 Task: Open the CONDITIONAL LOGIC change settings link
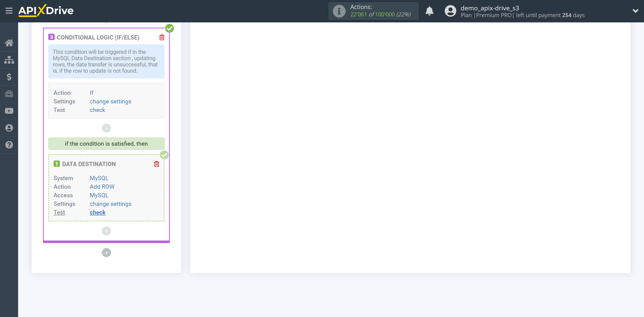tap(110, 101)
